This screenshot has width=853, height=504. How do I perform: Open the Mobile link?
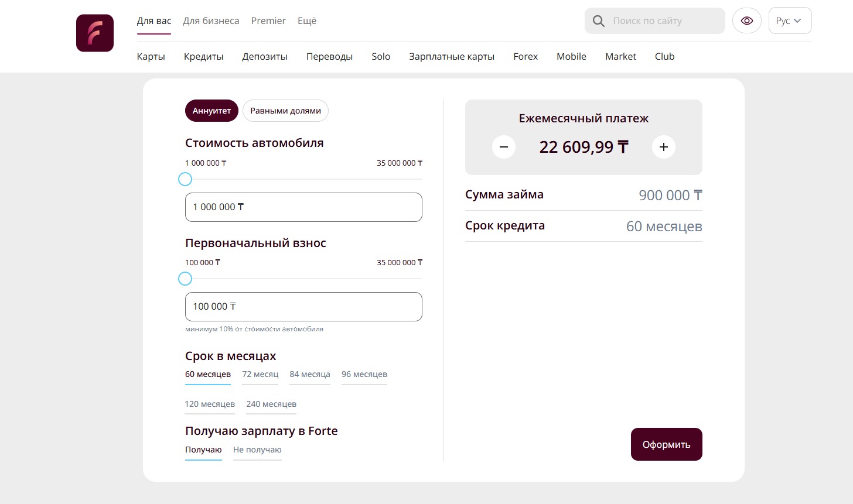571,57
